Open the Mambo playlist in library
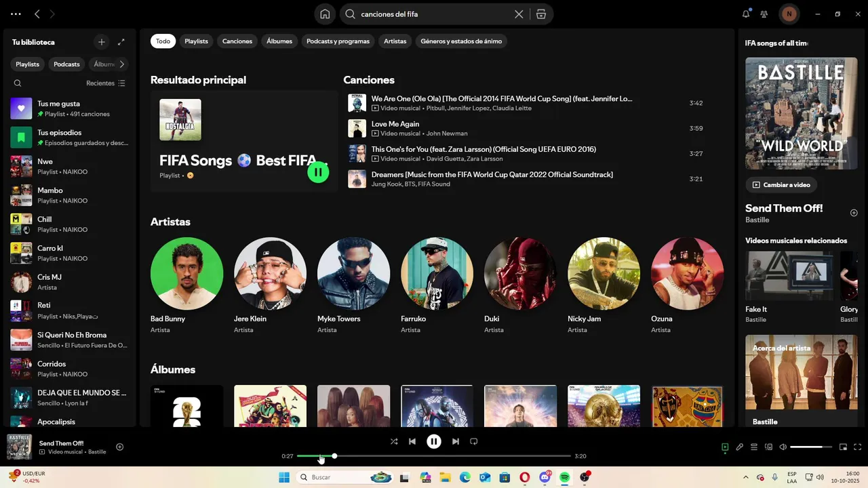This screenshot has width=868, height=488. (x=68, y=195)
